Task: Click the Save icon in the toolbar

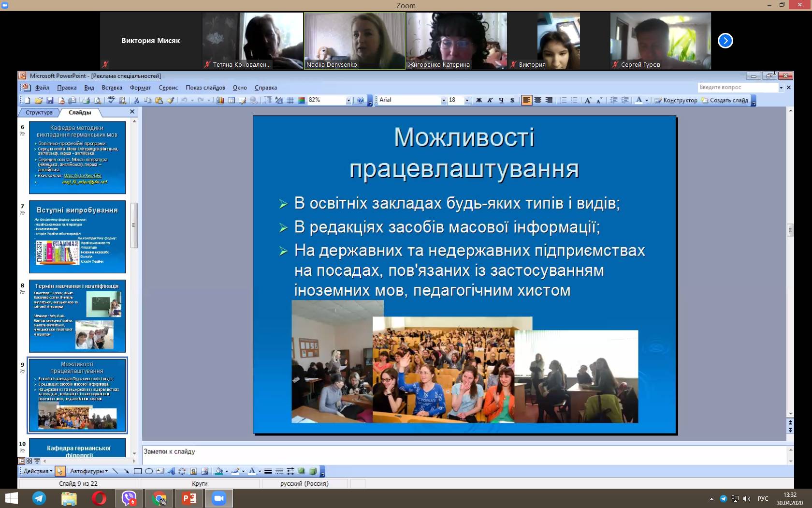Action: click(50, 101)
